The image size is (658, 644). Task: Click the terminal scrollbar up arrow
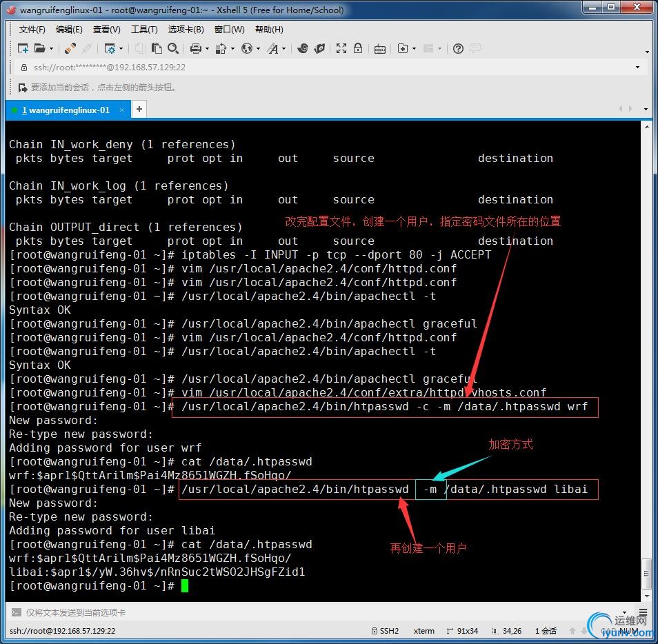[x=647, y=127]
